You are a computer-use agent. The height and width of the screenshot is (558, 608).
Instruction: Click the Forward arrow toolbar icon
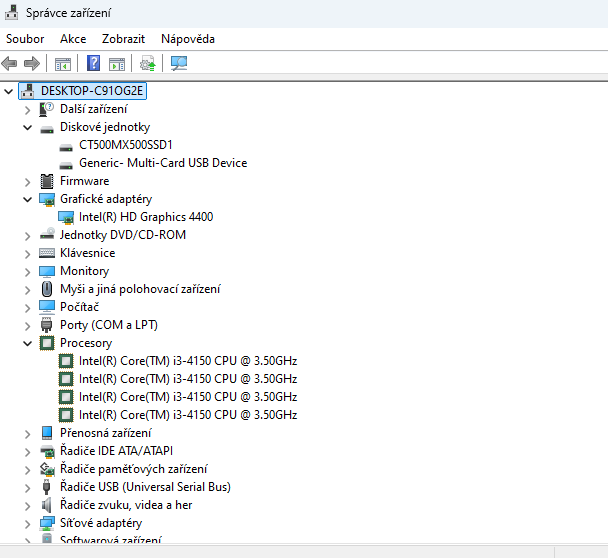[32, 63]
